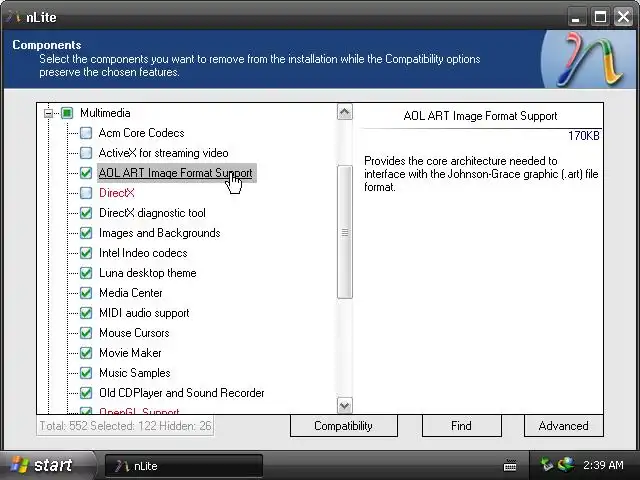Screen dimensions: 640x480
Task: Select Luna desktop theme row label
Action: pos(147,273)
